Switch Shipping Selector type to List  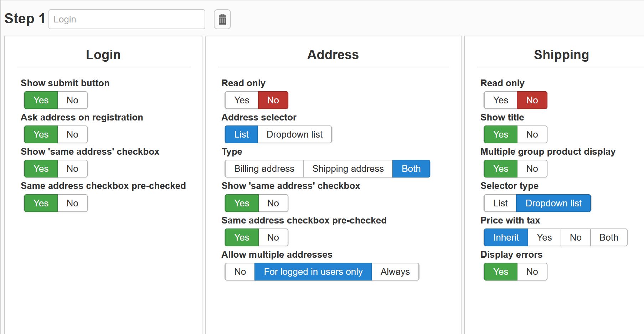(500, 203)
